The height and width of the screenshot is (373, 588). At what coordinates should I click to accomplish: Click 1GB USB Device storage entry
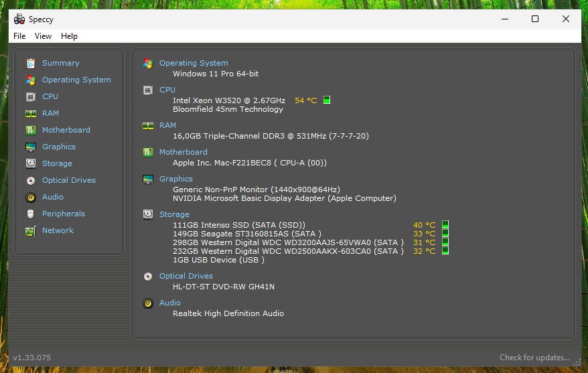tap(218, 260)
